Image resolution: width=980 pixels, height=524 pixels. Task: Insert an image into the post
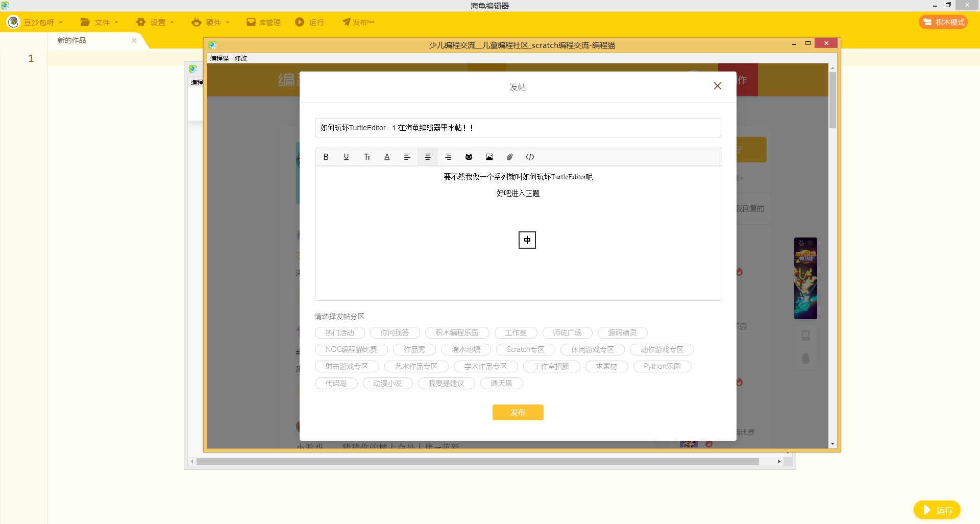[489, 157]
